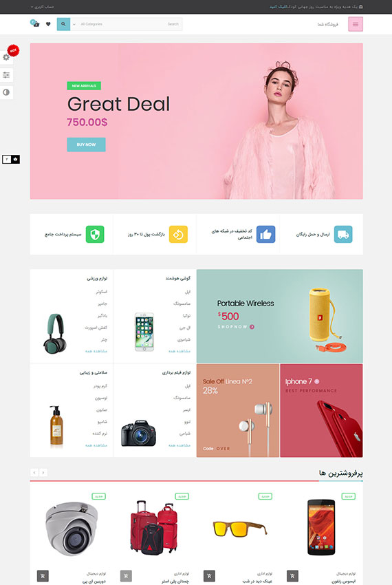Open the sliders customization panel icon

[x=6, y=75]
